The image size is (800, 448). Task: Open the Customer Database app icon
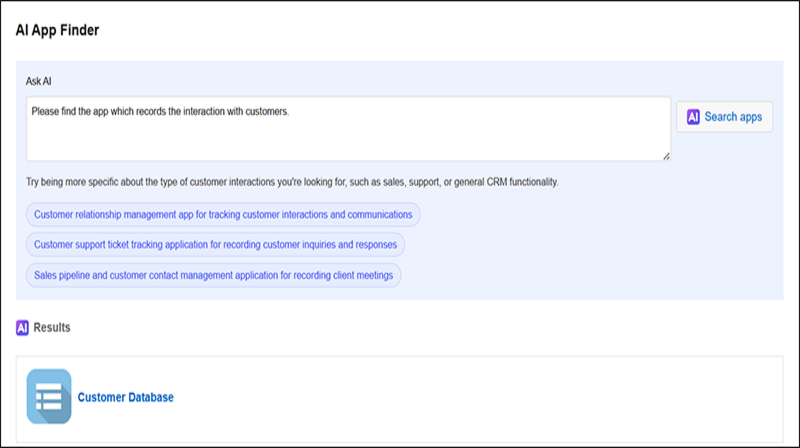(x=49, y=397)
